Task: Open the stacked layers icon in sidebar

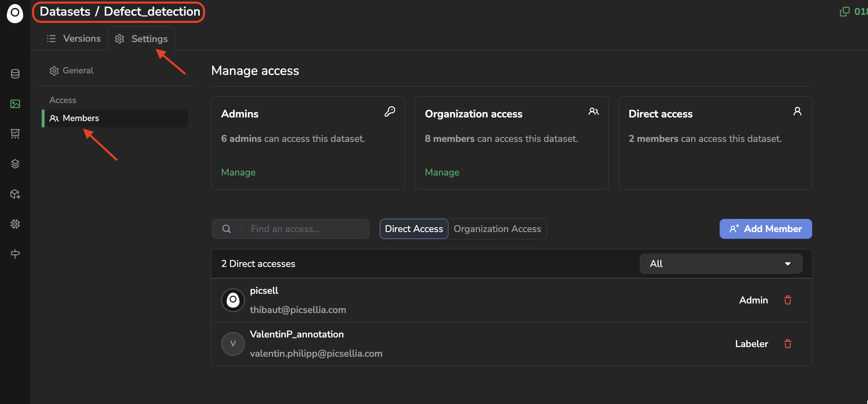Action: point(15,164)
